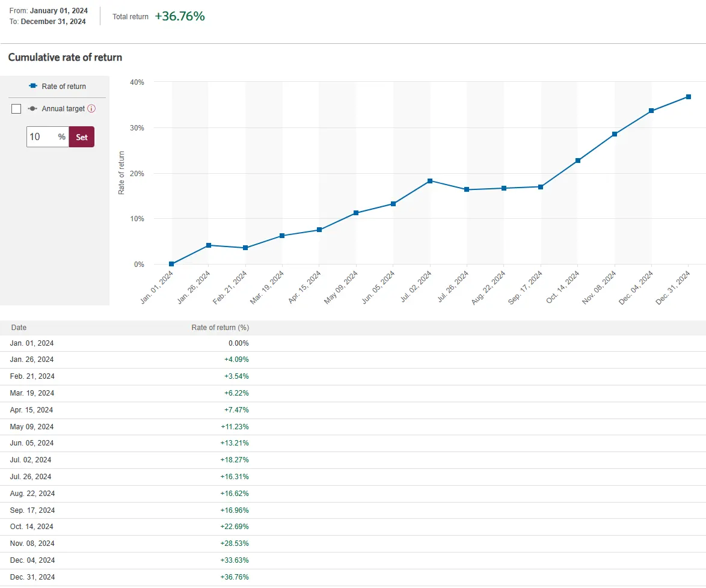Select the May 09, 2024 chart data point
This screenshot has width=706, height=588.
[x=356, y=212]
